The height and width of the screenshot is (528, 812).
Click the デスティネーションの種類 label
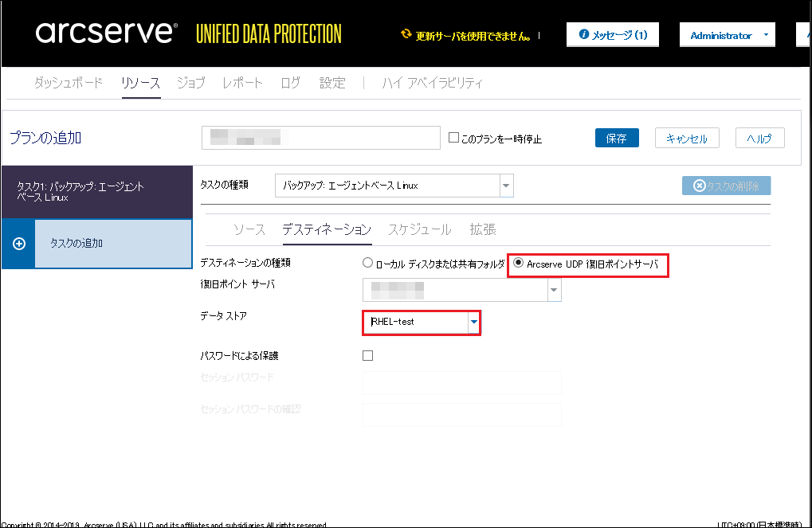pos(245,263)
